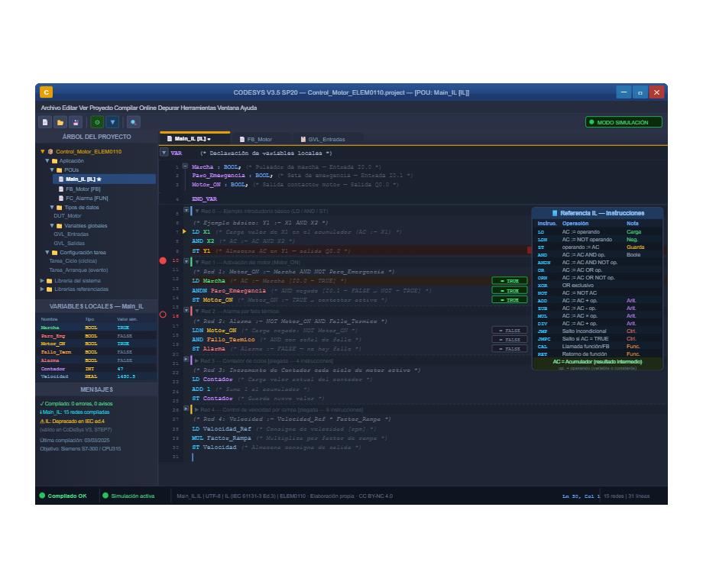Click the folder icon next to Configuración tarea
Viewport: 703px width, 588px height.
[55, 253]
